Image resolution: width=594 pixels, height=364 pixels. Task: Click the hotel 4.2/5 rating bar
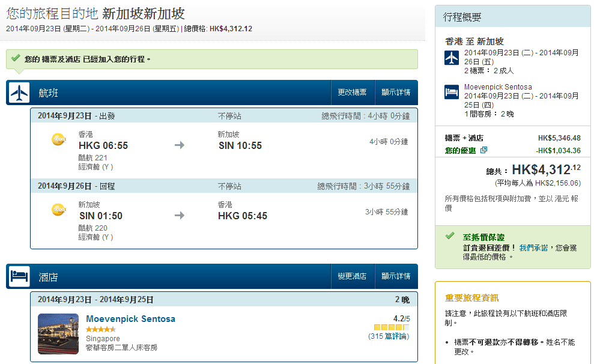pyautogui.click(x=391, y=327)
